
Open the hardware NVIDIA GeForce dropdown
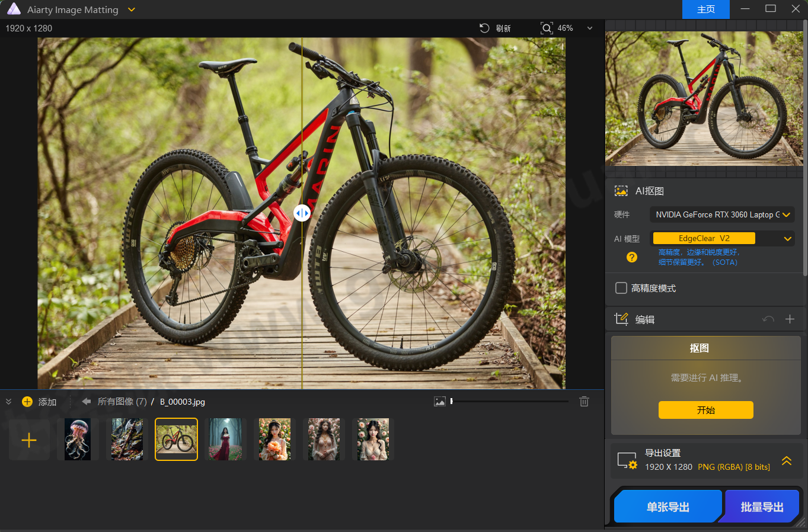pyautogui.click(x=721, y=214)
